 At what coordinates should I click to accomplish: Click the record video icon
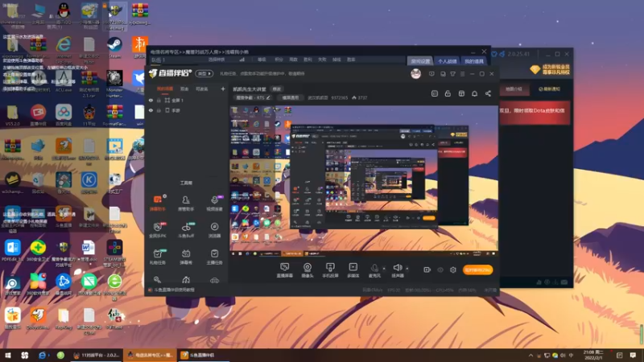pos(427,269)
